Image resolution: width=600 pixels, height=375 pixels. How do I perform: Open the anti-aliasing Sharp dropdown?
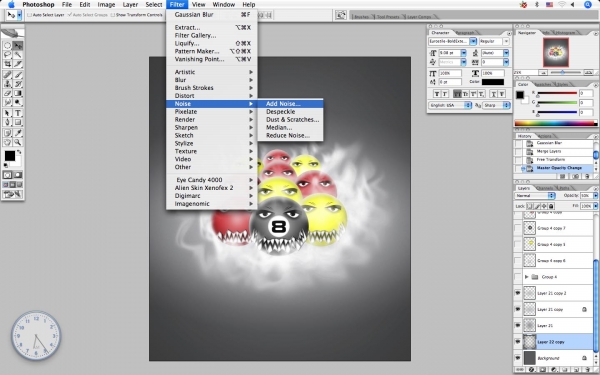click(496, 105)
